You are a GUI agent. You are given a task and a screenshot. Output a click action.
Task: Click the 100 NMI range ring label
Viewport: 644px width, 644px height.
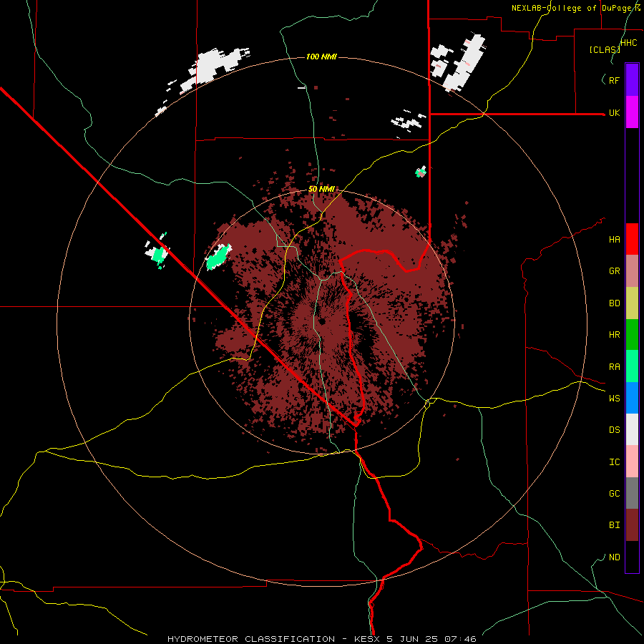(x=321, y=57)
